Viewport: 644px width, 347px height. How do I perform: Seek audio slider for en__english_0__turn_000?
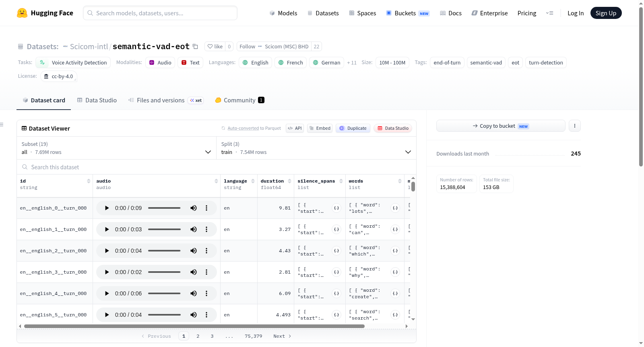(164, 208)
